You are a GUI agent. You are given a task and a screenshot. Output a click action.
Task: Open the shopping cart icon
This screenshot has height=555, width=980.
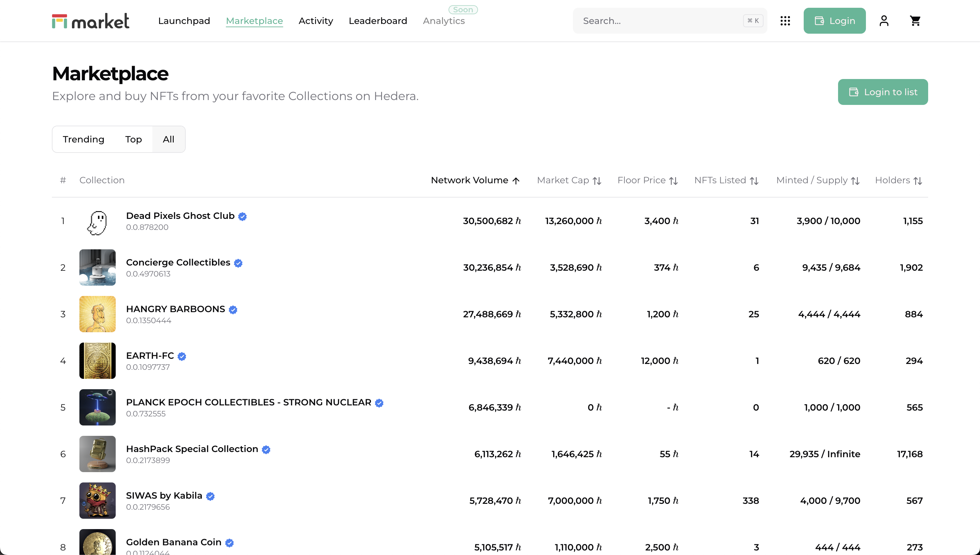coord(915,21)
